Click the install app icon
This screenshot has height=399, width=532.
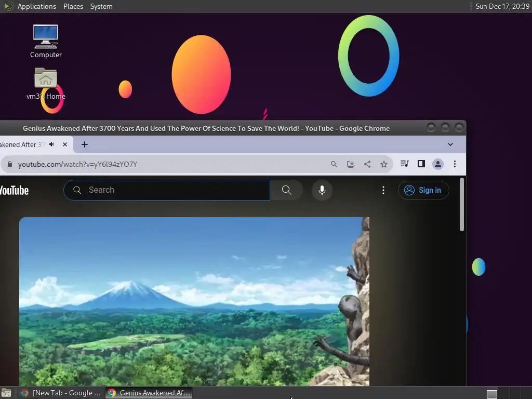351,164
